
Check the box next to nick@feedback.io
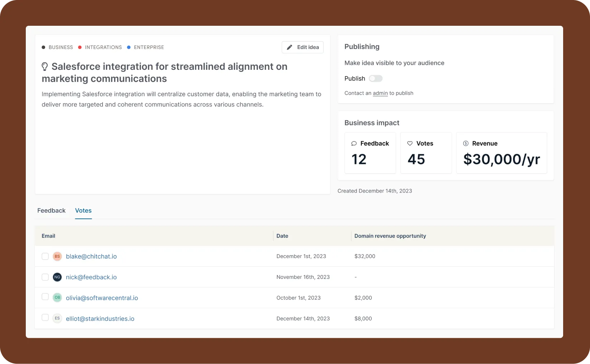point(45,277)
